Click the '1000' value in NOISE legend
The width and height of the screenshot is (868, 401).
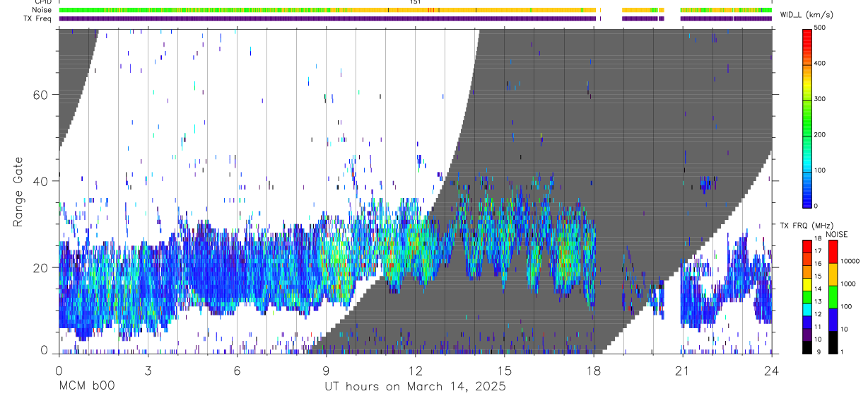849,284
